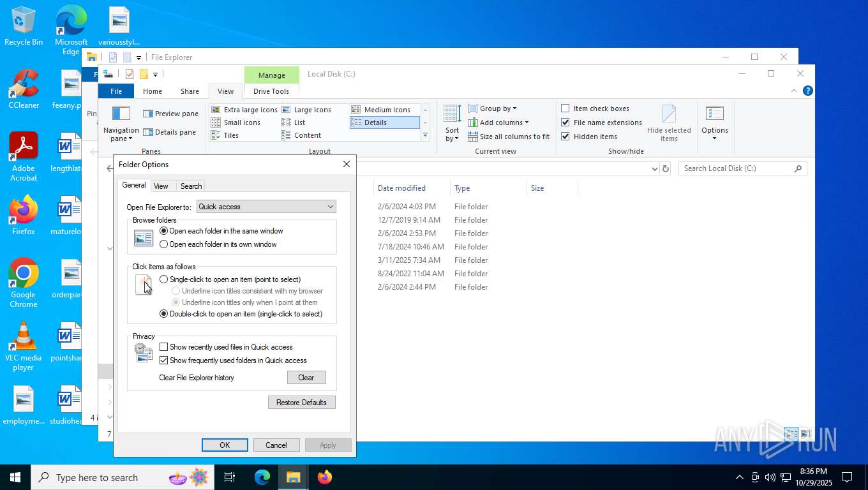Toggle File name extensions checkbox
This screenshot has width=868, height=490.
point(565,122)
